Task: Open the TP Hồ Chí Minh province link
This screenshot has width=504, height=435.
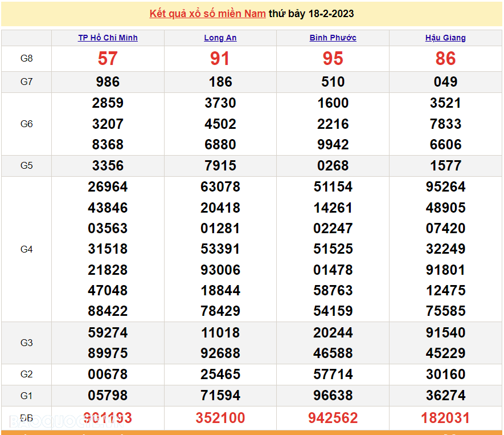Action: (x=108, y=38)
